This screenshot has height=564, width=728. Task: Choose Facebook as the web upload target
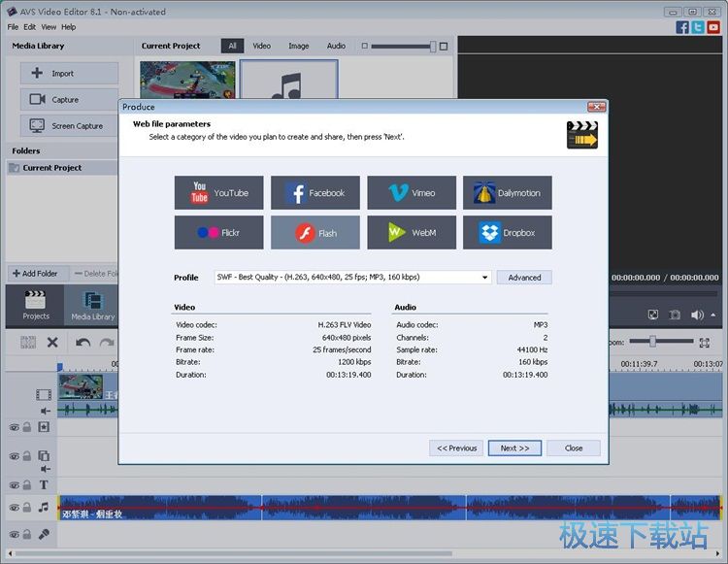pos(315,192)
